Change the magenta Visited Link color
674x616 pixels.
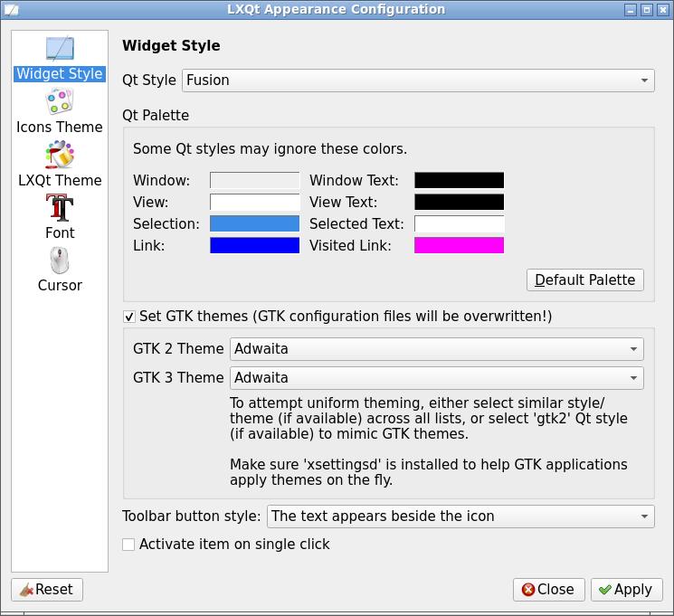coord(459,245)
